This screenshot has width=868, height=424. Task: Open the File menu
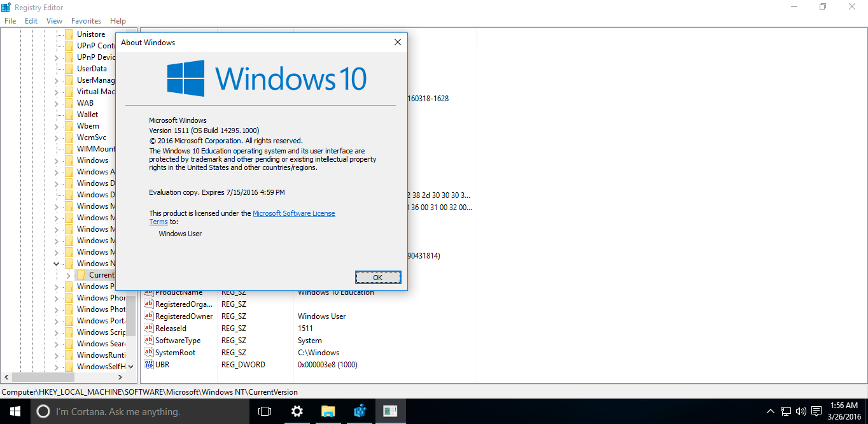coord(10,21)
